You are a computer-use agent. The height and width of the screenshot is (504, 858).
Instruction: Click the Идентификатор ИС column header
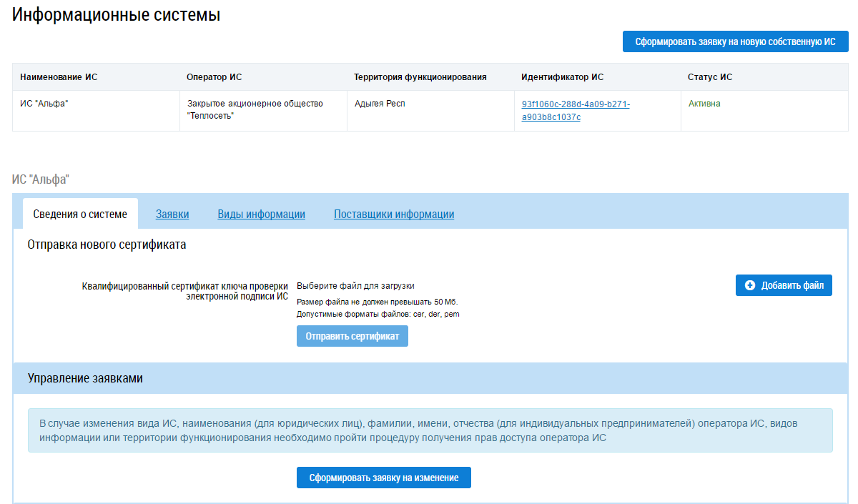(x=562, y=77)
